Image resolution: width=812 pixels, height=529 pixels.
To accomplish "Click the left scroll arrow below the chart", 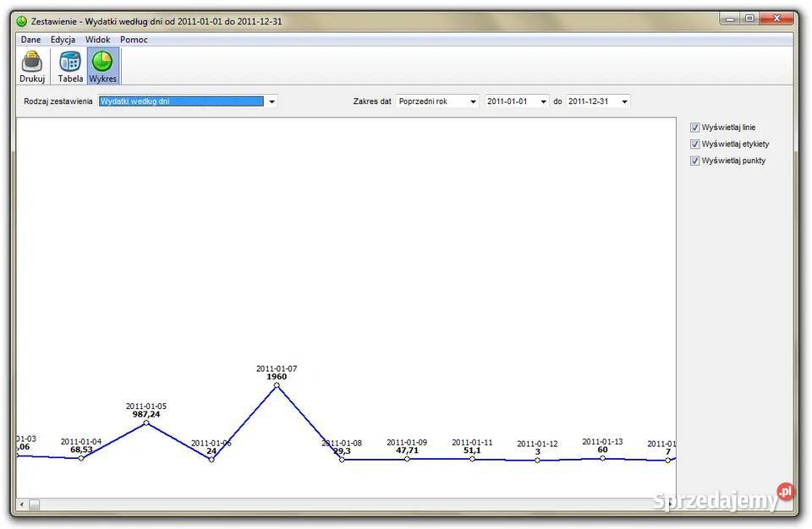I will 22,504.
